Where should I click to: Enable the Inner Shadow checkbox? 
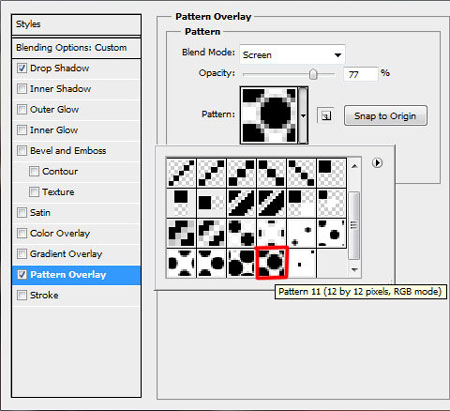click(22, 89)
